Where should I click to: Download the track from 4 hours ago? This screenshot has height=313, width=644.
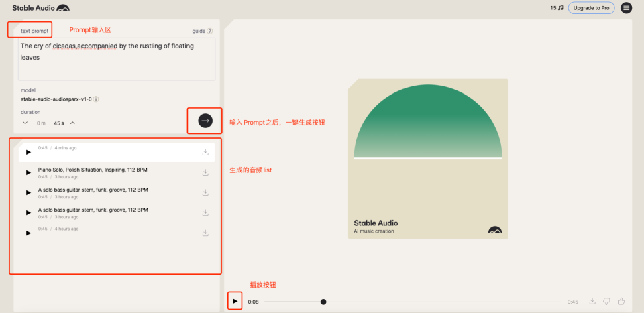(205, 233)
